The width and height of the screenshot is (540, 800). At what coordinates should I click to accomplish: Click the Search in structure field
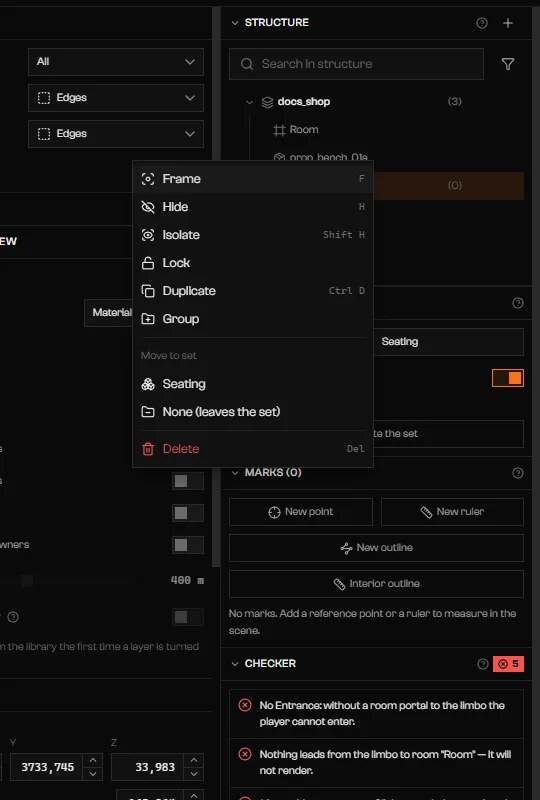coord(356,64)
